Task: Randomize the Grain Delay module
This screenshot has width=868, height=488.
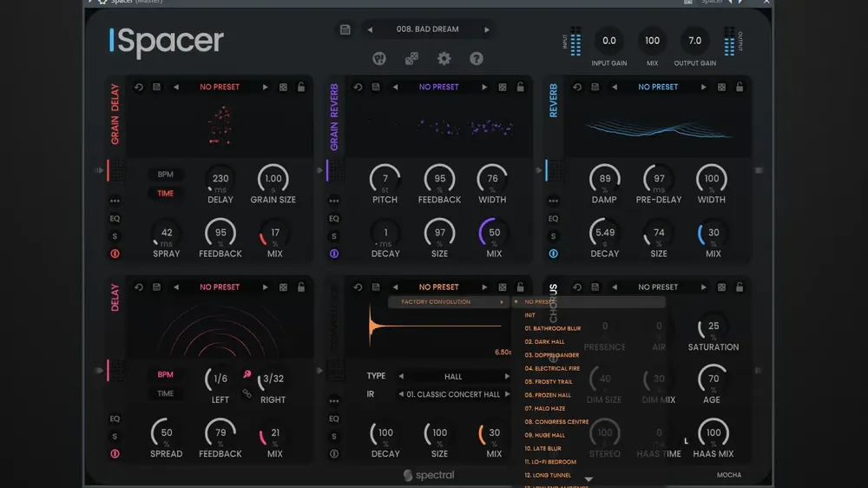Action: click(x=283, y=87)
